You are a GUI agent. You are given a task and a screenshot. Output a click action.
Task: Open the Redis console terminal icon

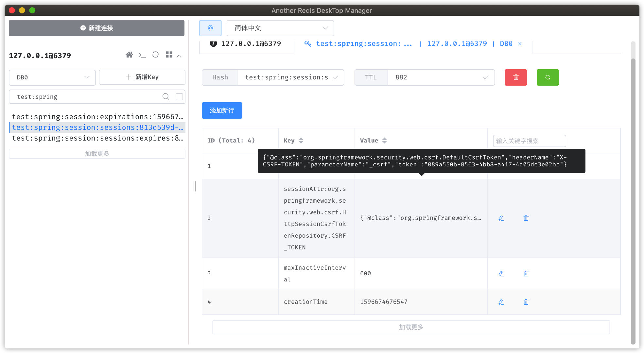142,55
